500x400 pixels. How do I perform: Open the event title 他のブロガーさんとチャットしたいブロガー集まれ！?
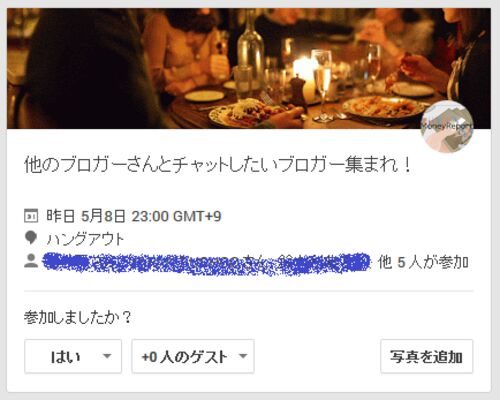218,165
